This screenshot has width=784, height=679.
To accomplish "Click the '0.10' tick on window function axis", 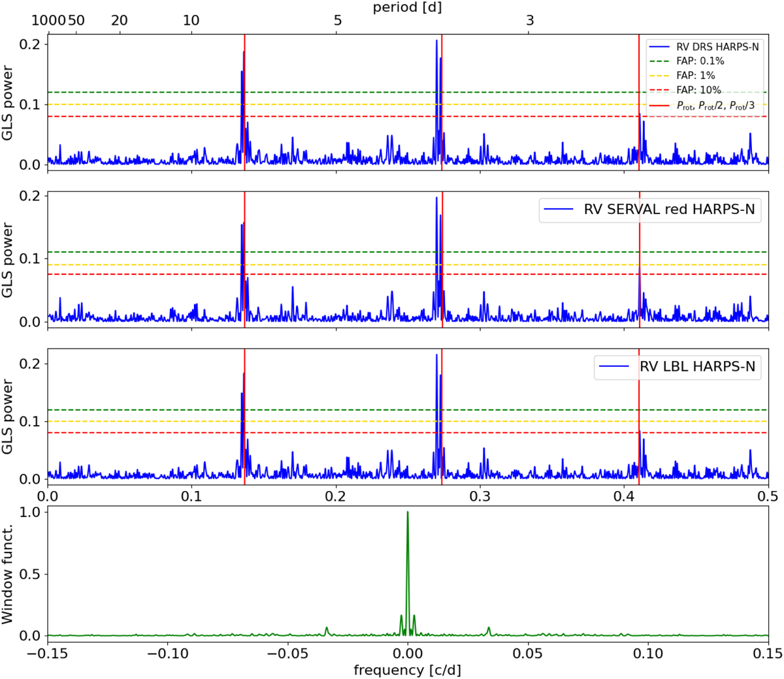I will tap(648, 653).
